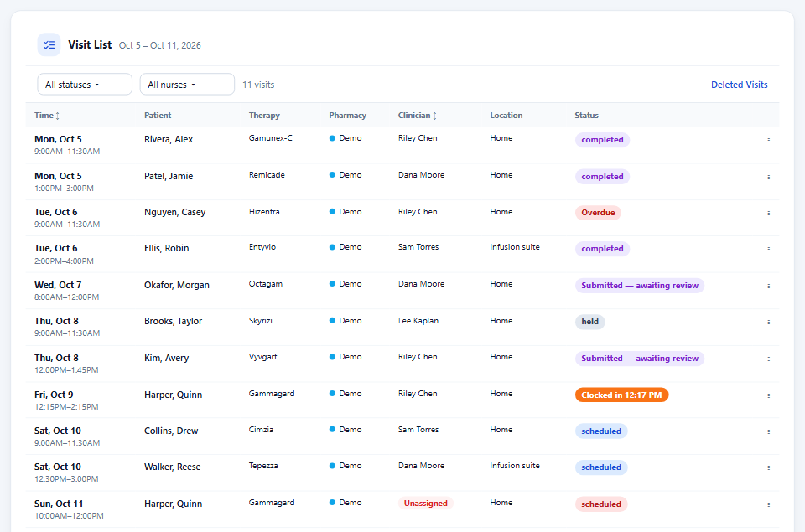Viewport: 805px width, 532px height.
Task: Select patient name Ellis, Robin
Action: [166, 248]
